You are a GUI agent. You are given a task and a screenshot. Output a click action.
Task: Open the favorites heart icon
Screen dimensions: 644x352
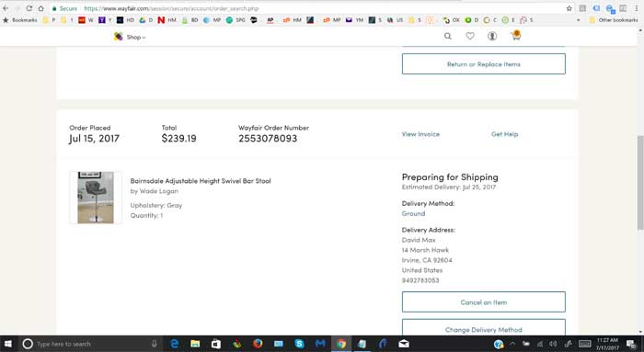(470, 36)
